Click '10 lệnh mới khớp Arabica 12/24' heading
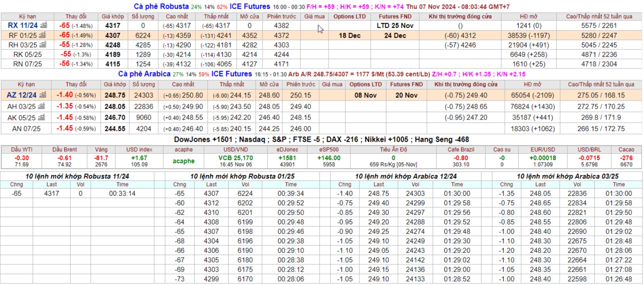The height and width of the screenshot is (285, 644). tap(406, 176)
